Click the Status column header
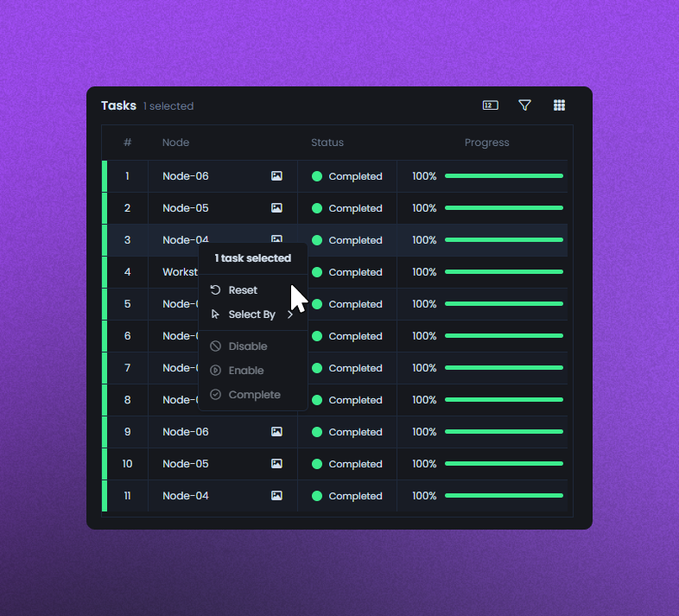The height and width of the screenshot is (616, 679). [x=327, y=143]
